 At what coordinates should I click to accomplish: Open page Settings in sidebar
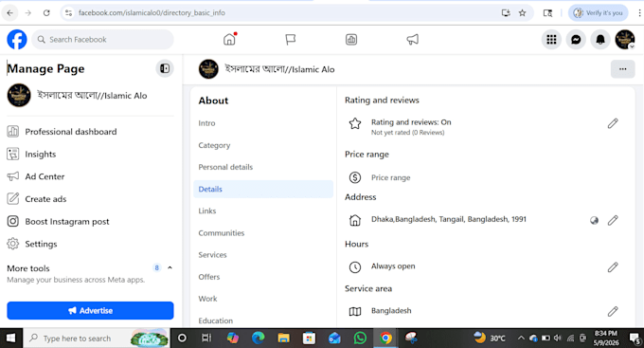click(90, 244)
